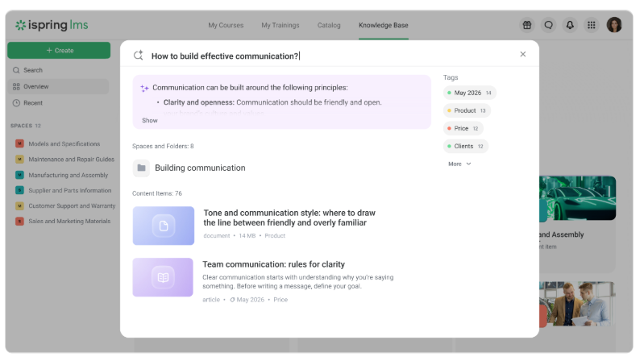Click the Overview grid icon
Screen dimensions: 644x361
pyautogui.click(x=16, y=87)
